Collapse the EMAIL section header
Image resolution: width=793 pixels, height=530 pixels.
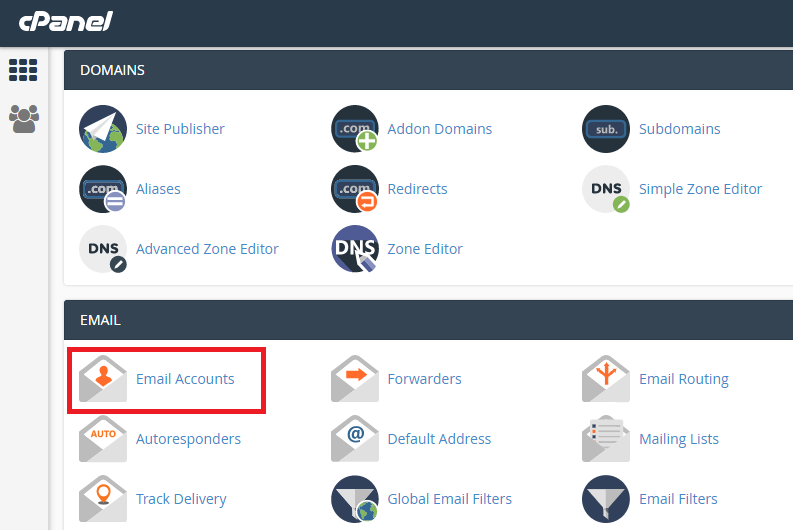(x=428, y=320)
